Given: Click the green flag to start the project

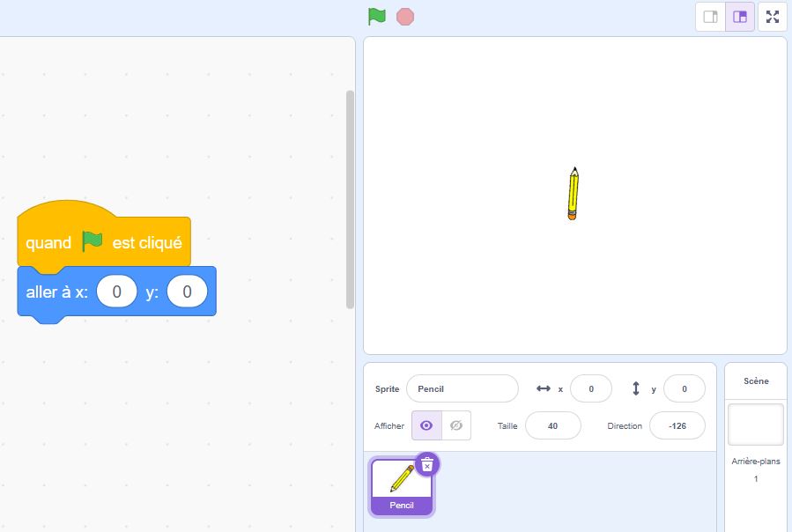Looking at the screenshot, I should click(377, 16).
